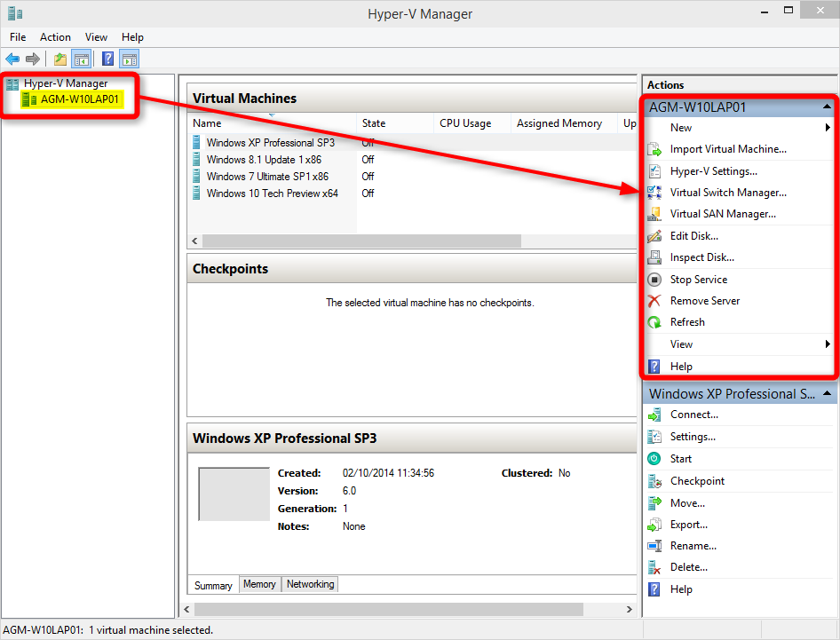Switch to the Memory tab
840x640 pixels.
coord(260,584)
